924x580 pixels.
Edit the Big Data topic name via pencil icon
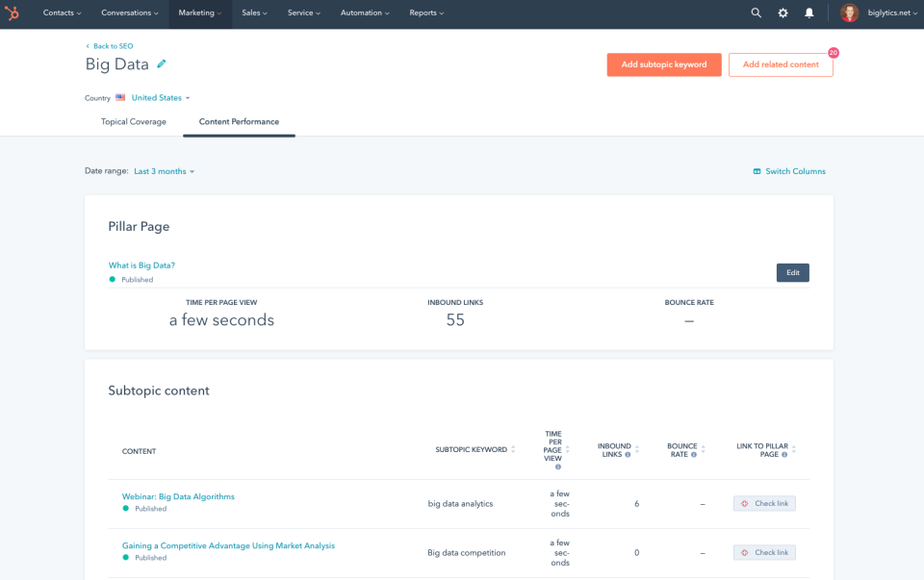[x=160, y=63]
